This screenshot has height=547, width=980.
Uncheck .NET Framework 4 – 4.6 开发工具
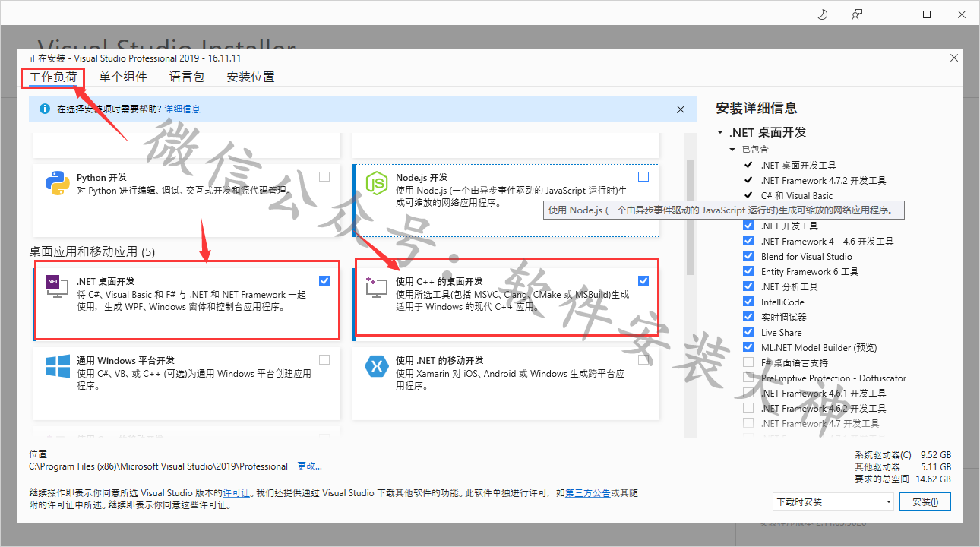748,241
